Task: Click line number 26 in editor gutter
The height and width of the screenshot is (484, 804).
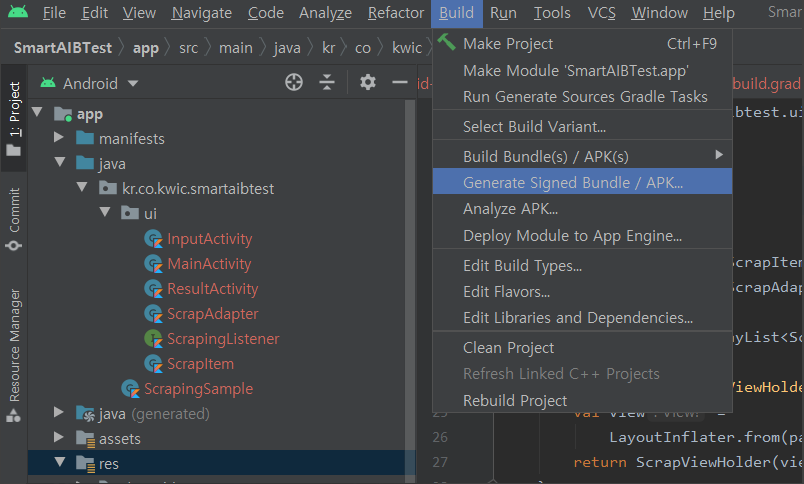Action: click(440, 437)
